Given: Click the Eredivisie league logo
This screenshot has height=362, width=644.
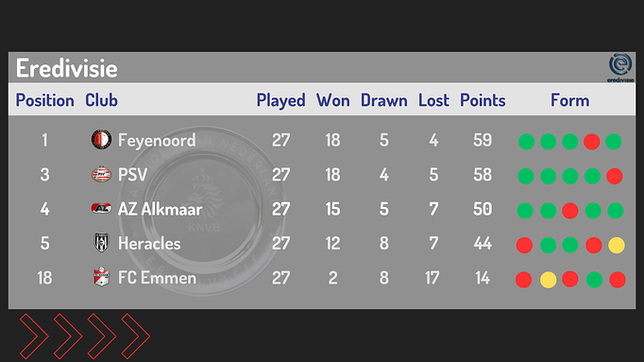Looking at the screenshot, I should click(620, 67).
